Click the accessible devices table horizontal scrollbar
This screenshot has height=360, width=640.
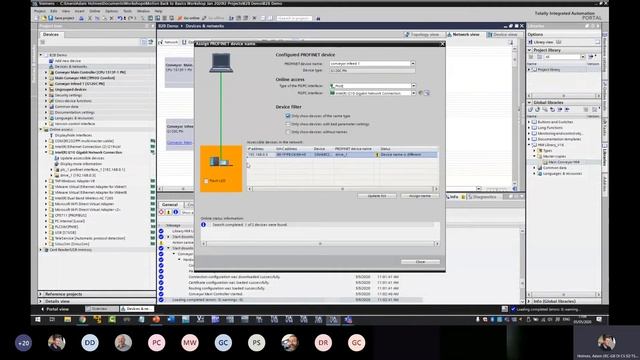pyautogui.click(x=342, y=189)
